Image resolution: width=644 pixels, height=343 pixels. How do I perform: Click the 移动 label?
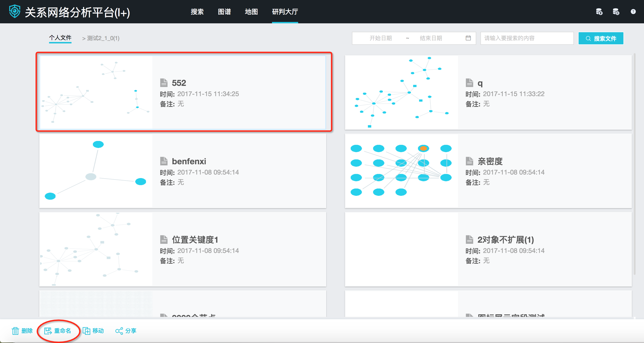point(98,331)
